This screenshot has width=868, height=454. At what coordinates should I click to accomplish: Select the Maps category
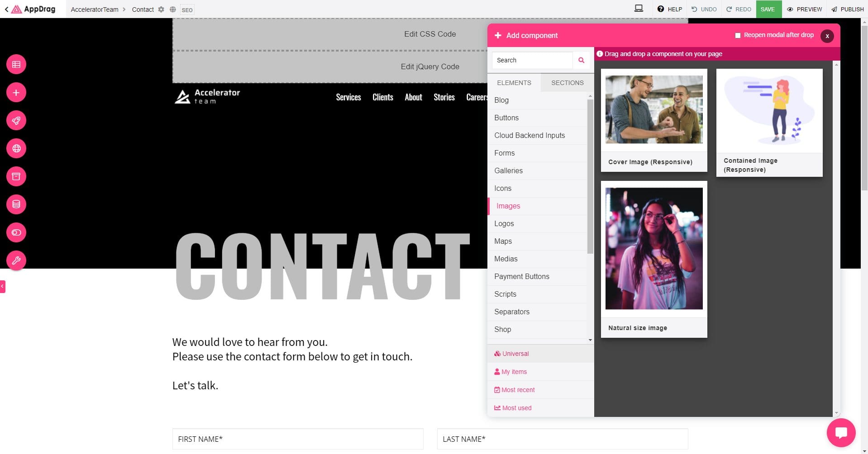tap(537, 241)
